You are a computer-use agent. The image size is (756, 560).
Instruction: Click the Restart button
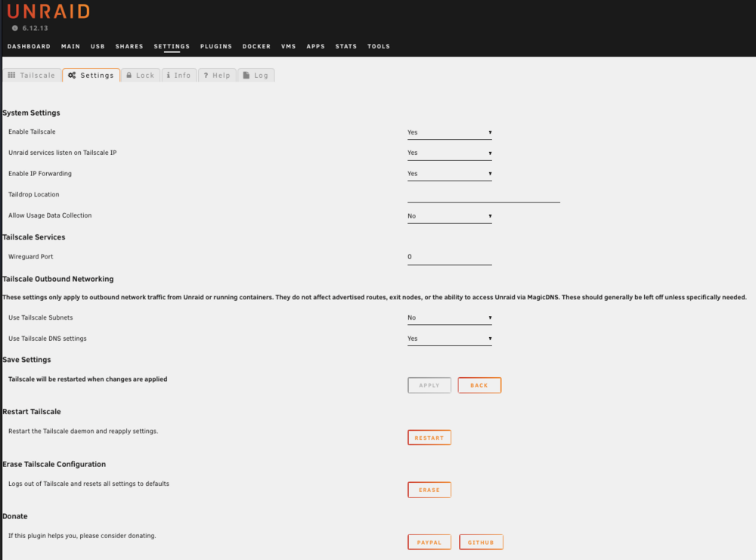pyautogui.click(x=429, y=438)
